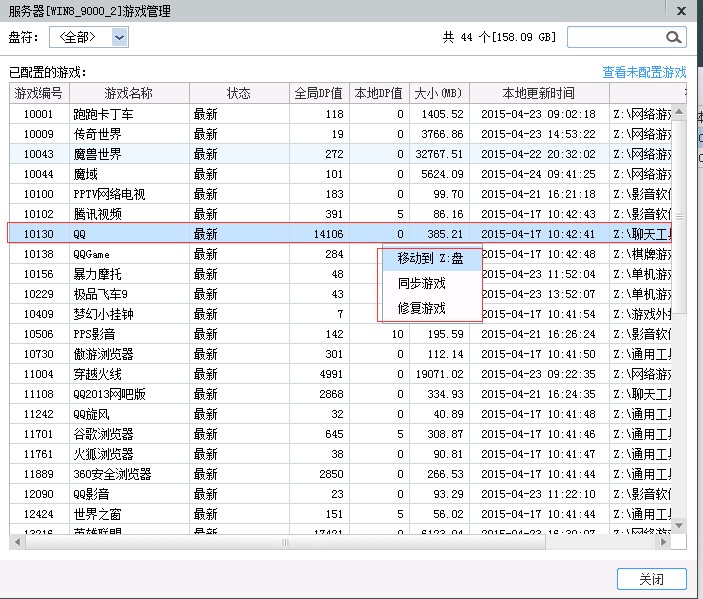Select the 魔兽世界 game row
The width and height of the screenshot is (703, 599).
(340, 154)
